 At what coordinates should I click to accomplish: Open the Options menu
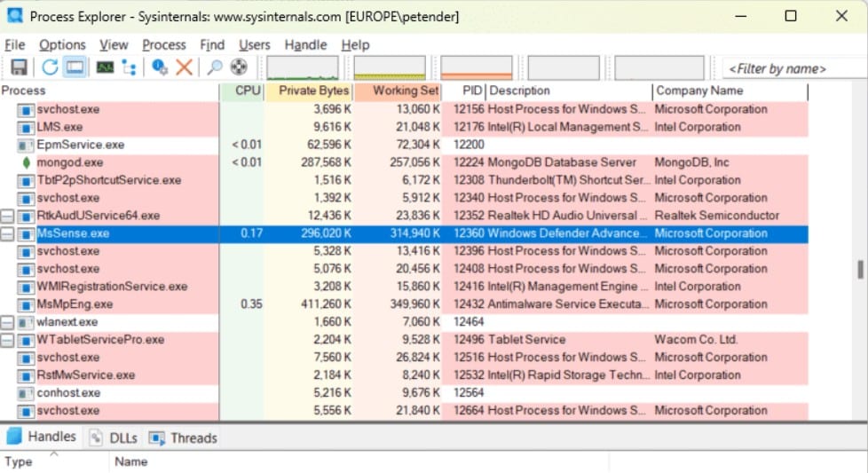point(62,44)
